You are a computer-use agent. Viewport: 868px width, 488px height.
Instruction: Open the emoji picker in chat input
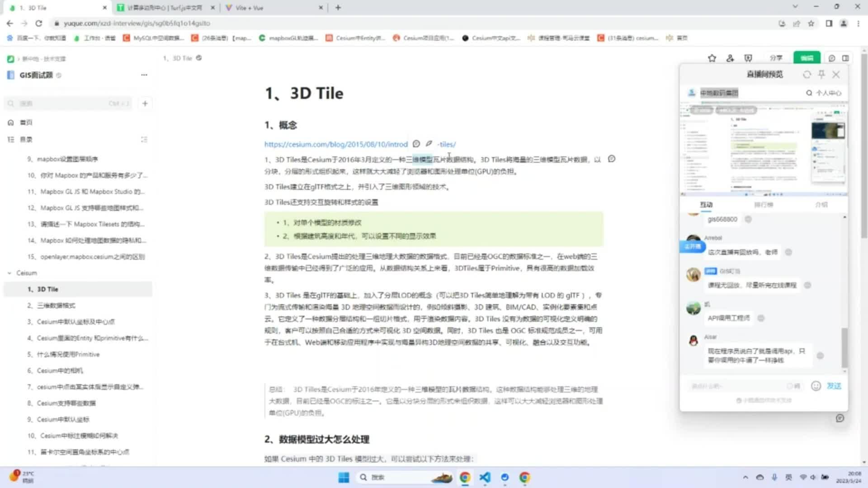[x=816, y=386]
